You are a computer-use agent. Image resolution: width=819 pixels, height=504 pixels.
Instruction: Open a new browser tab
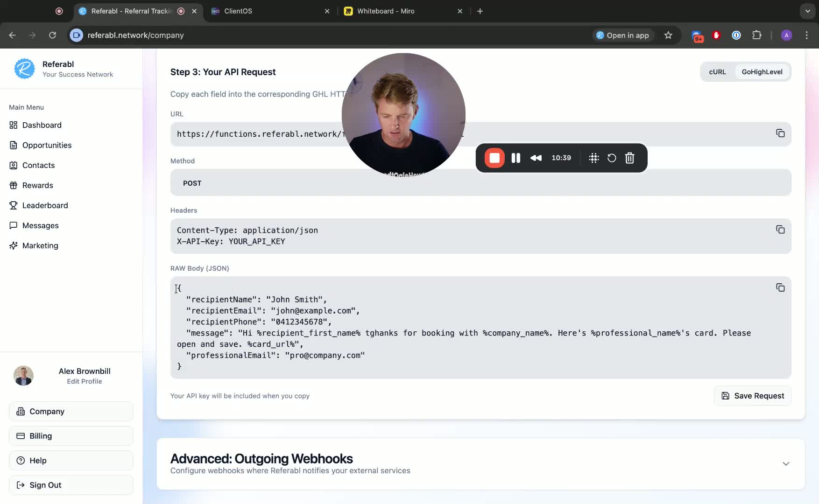(x=480, y=11)
